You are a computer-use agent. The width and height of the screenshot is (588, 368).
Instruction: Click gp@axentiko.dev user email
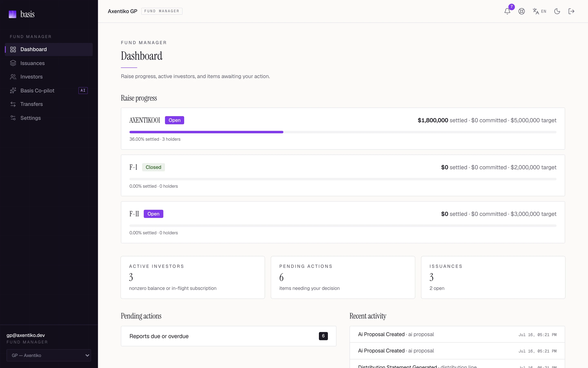(x=26, y=335)
